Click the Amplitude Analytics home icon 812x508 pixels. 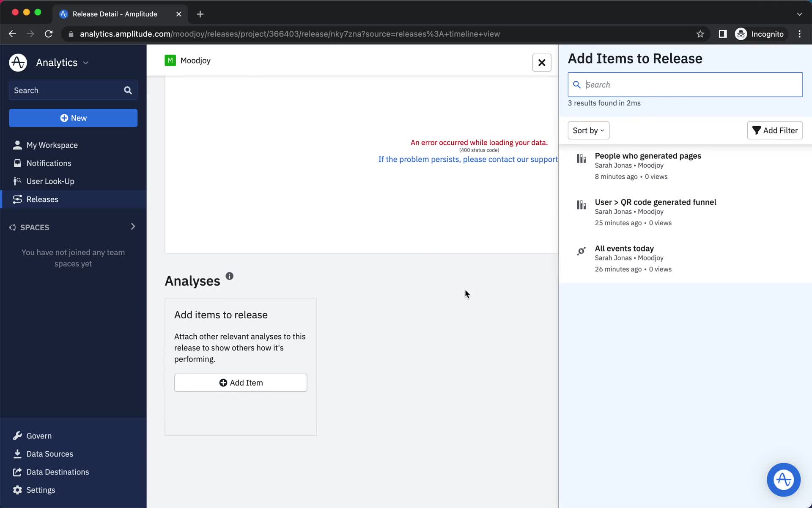click(17, 63)
